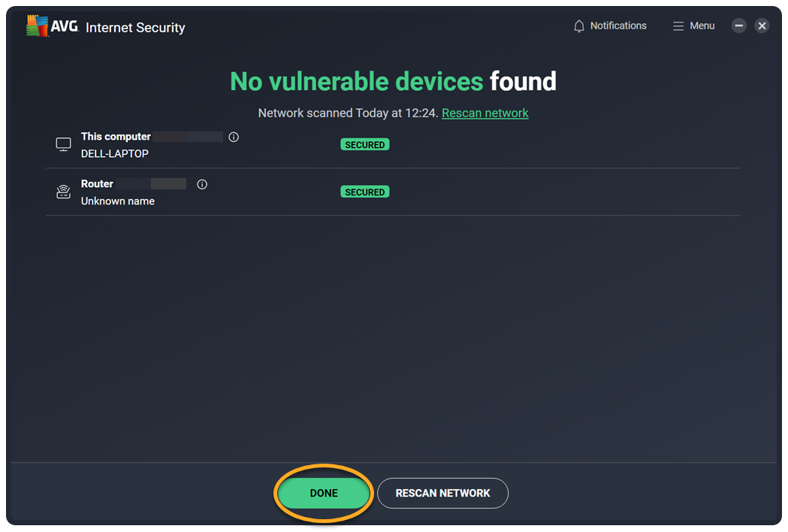Click the No vulnerable devices found heading
This screenshot has height=532, width=788.
coord(393,81)
